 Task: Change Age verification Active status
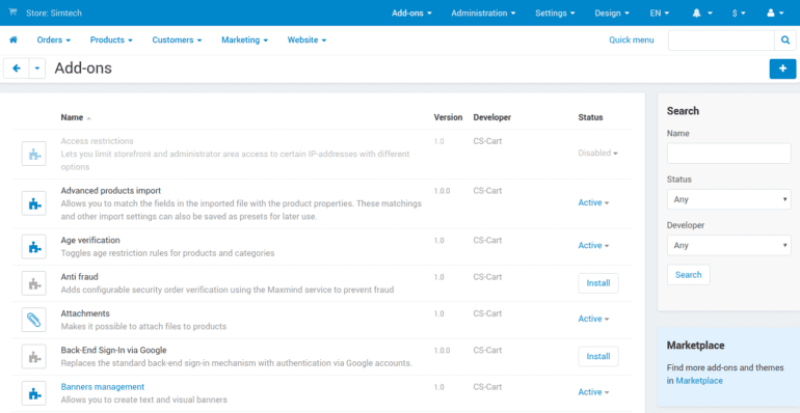tap(593, 245)
